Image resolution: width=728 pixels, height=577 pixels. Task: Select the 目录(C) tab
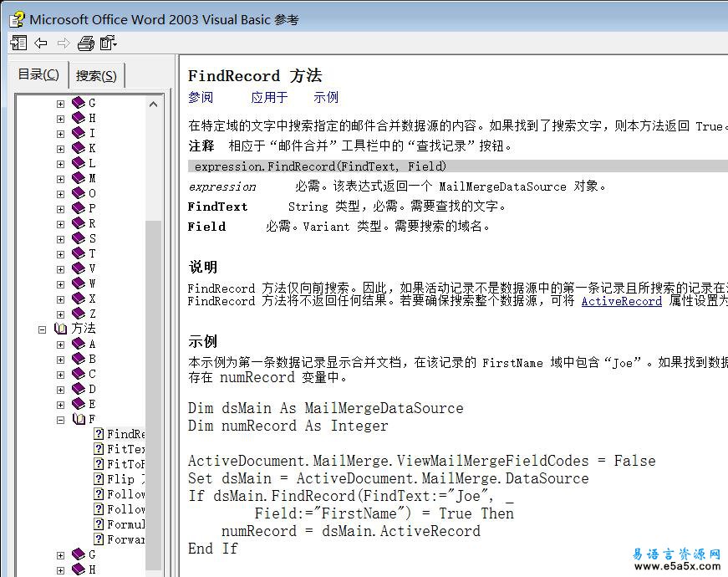click(x=38, y=74)
